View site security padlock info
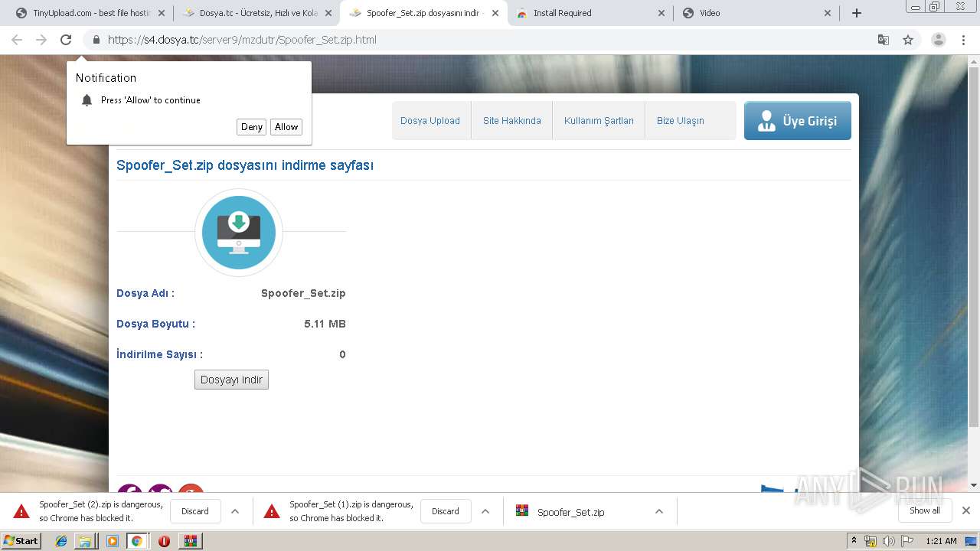Screen dimensions: 980x551 [x=96, y=40]
